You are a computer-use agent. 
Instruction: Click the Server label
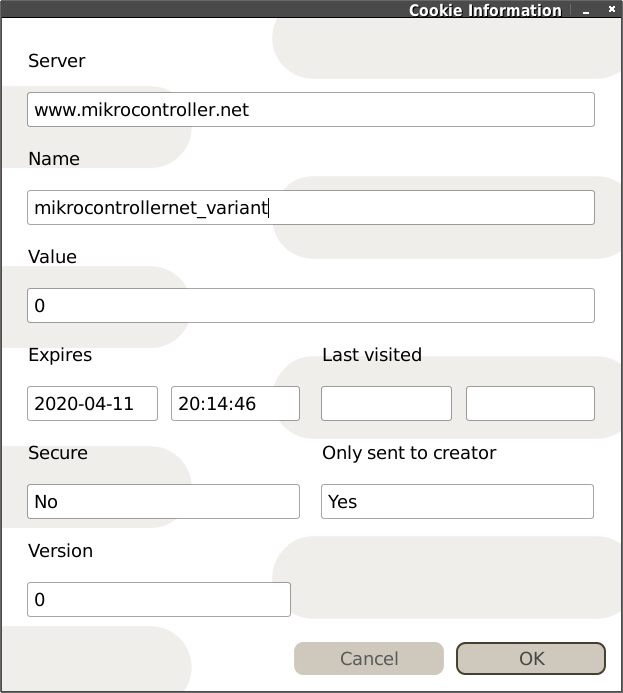pos(57,61)
